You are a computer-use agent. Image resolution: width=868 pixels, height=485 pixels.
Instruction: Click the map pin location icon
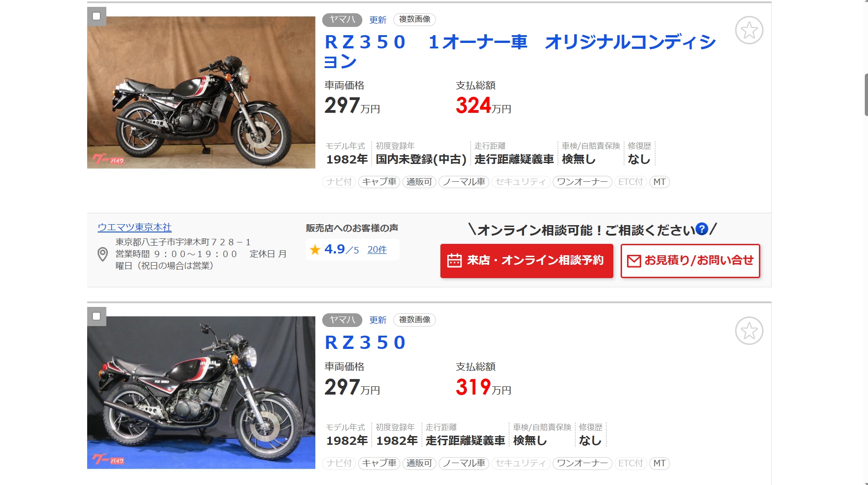(103, 254)
